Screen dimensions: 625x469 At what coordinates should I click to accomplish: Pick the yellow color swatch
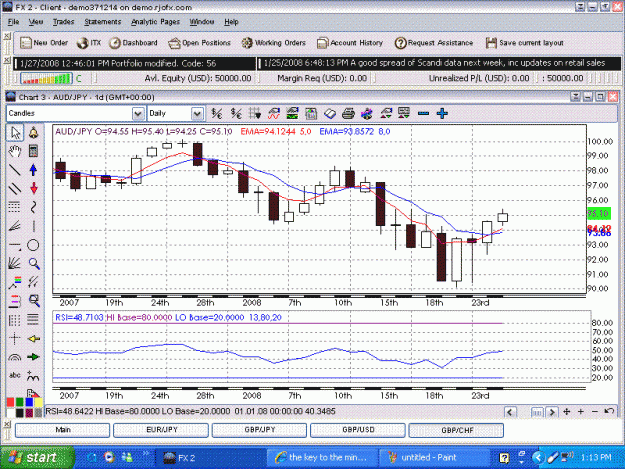[x=38, y=402]
